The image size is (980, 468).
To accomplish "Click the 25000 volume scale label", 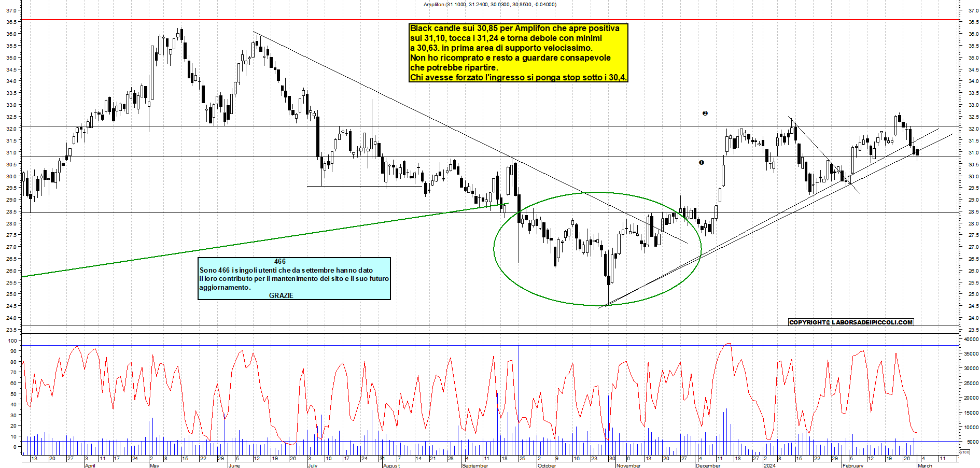I will click(971, 383).
